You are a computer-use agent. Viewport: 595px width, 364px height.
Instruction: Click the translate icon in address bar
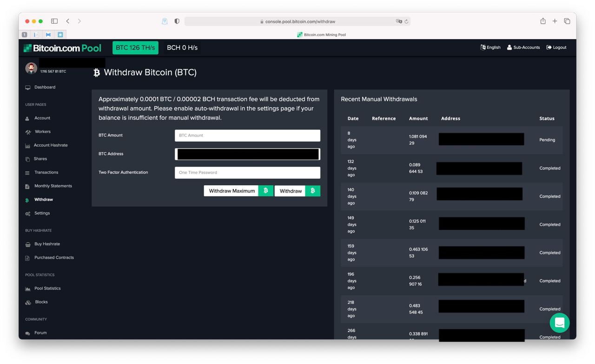coord(398,21)
